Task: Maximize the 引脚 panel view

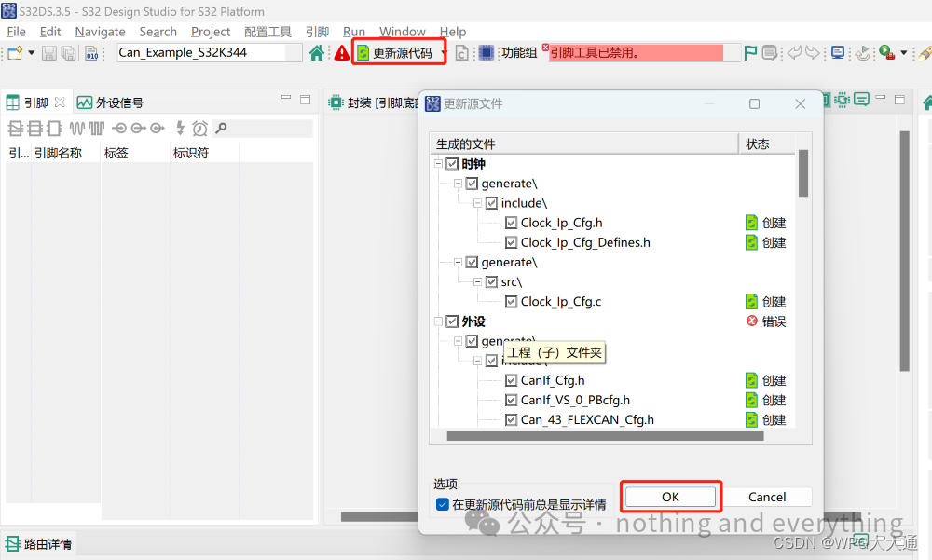Action: (306, 100)
